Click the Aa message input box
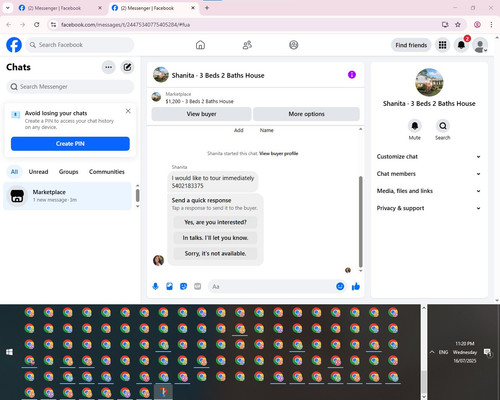Screen dimensions: 500x400 click(x=272, y=286)
